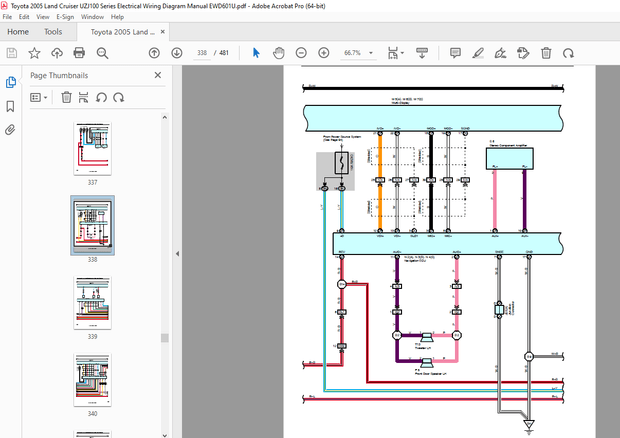Bookmark file with the star icon
The height and width of the screenshot is (438, 620).
point(34,53)
